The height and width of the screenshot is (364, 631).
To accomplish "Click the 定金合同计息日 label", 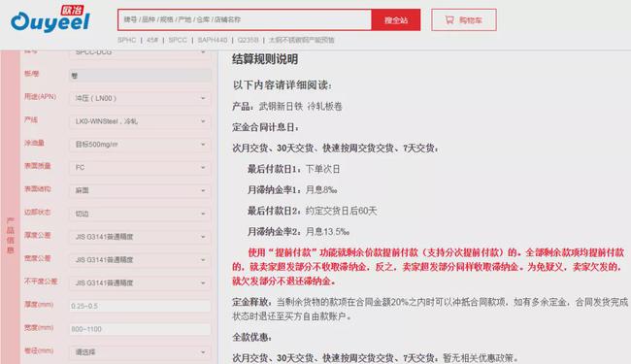I will pyautogui.click(x=265, y=127).
